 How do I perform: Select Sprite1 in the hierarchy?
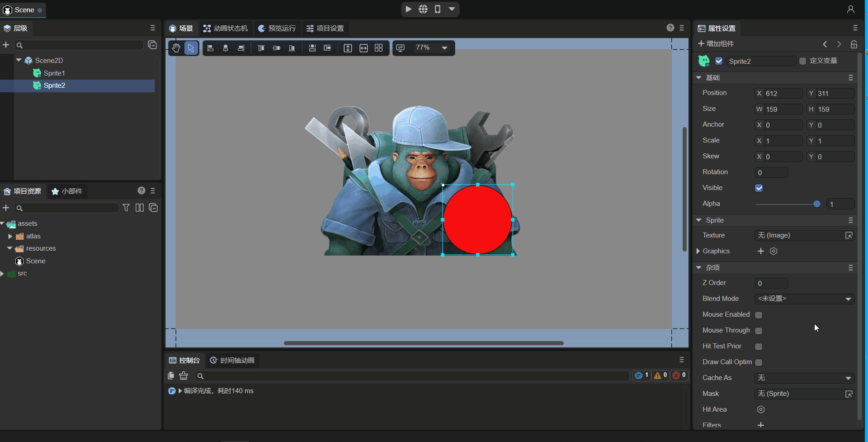[x=54, y=73]
